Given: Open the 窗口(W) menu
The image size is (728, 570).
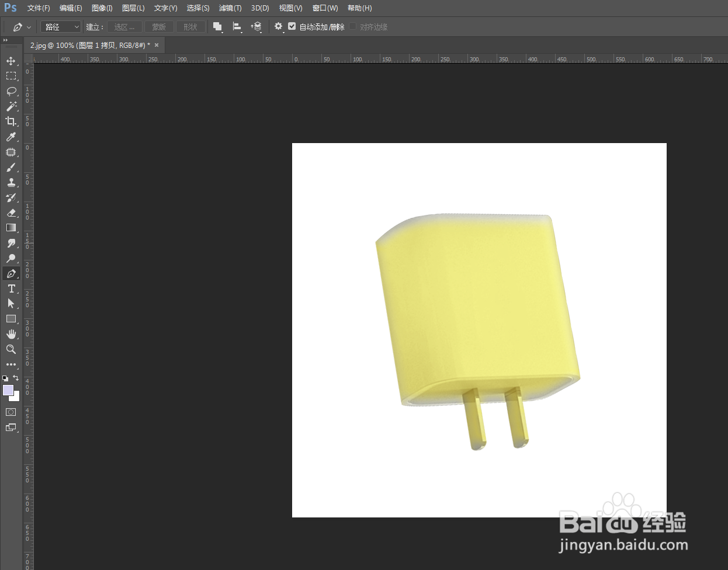Looking at the screenshot, I should [325, 8].
